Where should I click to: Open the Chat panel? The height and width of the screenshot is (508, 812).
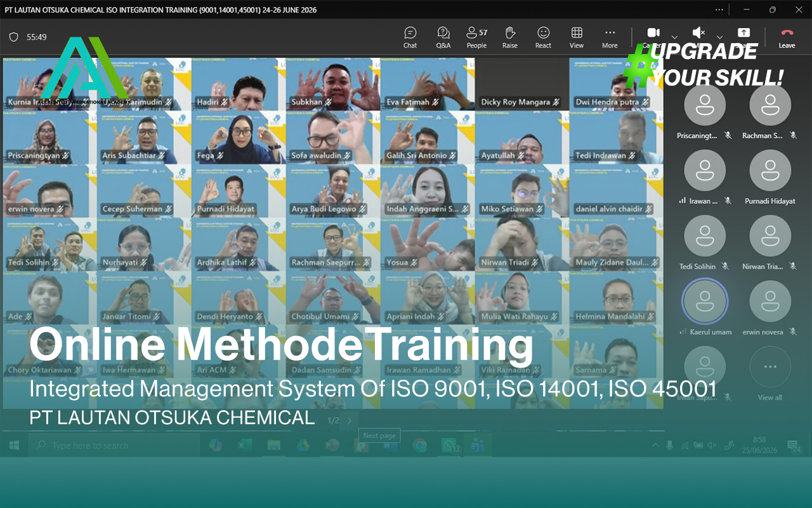pos(410,37)
